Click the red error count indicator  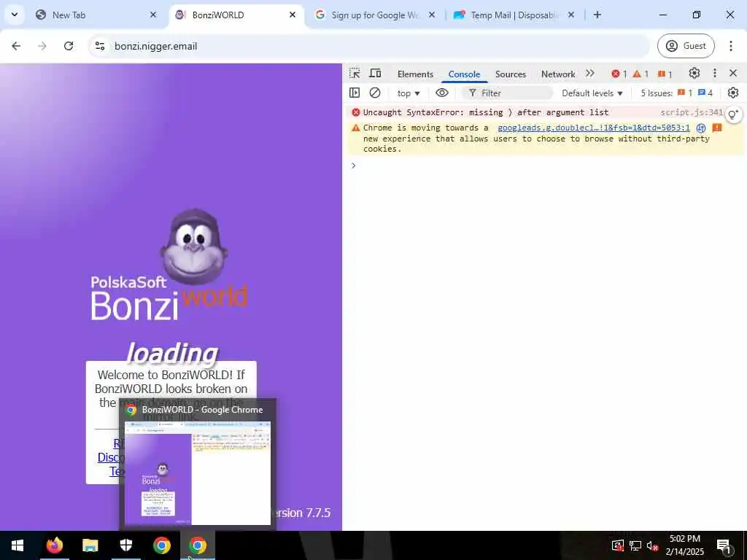coord(619,74)
